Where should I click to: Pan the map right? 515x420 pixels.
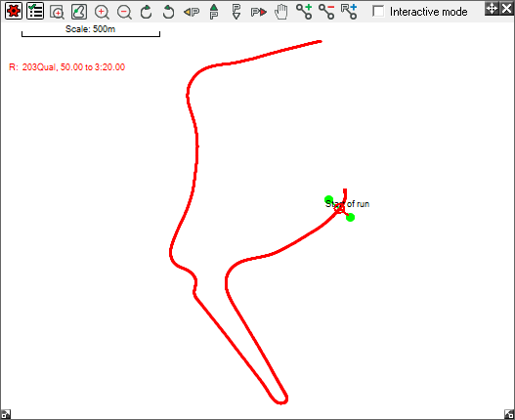(x=259, y=13)
